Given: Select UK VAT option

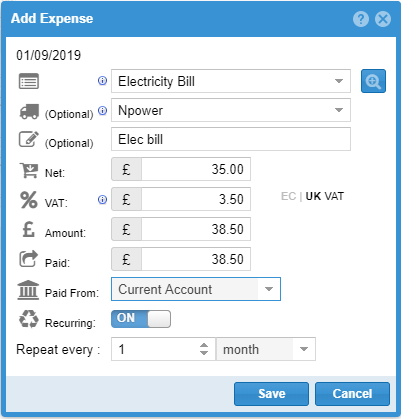Looking at the screenshot, I should [x=325, y=196].
